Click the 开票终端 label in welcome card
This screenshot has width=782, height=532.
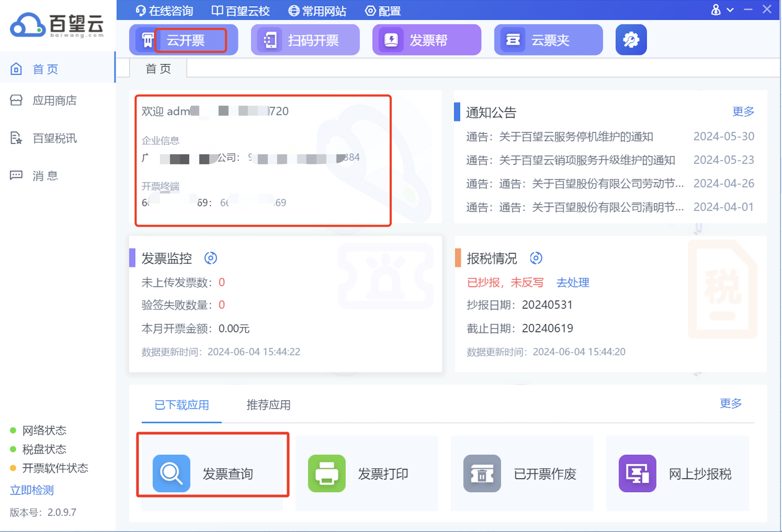tap(160, 186)
